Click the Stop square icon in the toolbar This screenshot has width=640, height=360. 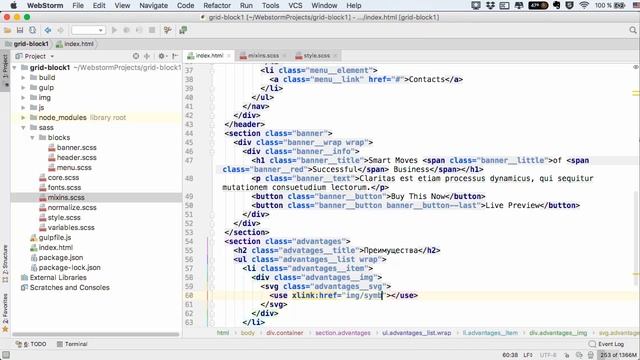(x=152, y=30)
